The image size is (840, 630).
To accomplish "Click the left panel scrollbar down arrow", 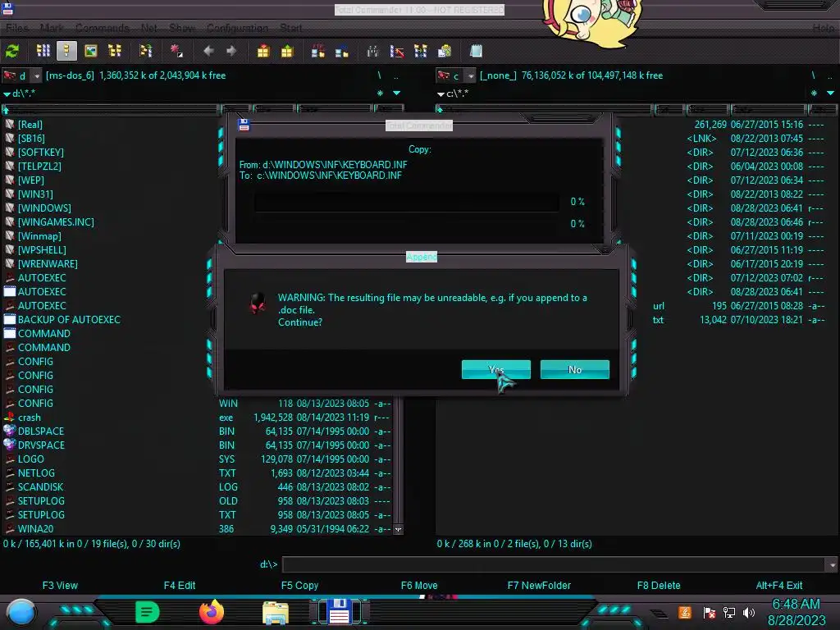I will click(398, 529).
